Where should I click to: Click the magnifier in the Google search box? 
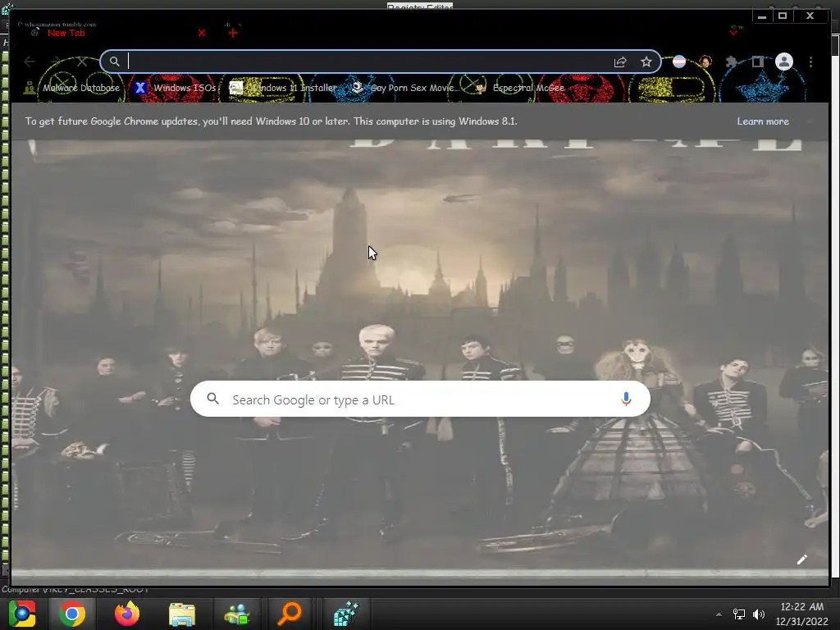point(212,399)
